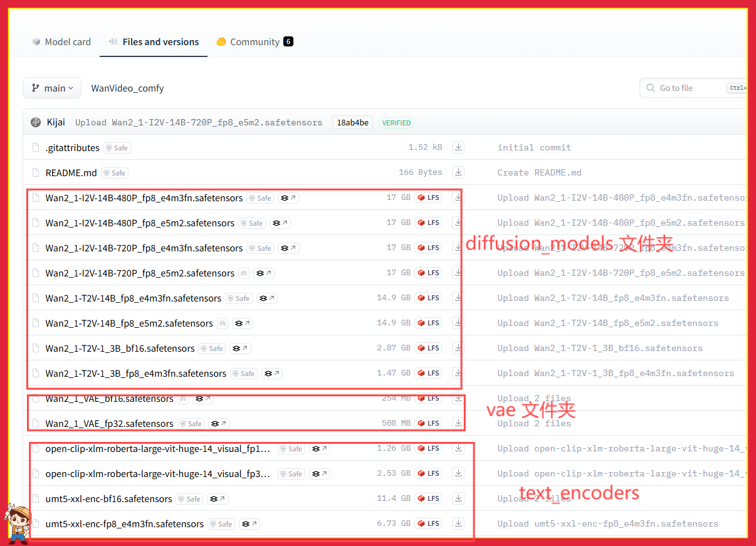Open the 'Create README.md' commit message

coord(539,173)
